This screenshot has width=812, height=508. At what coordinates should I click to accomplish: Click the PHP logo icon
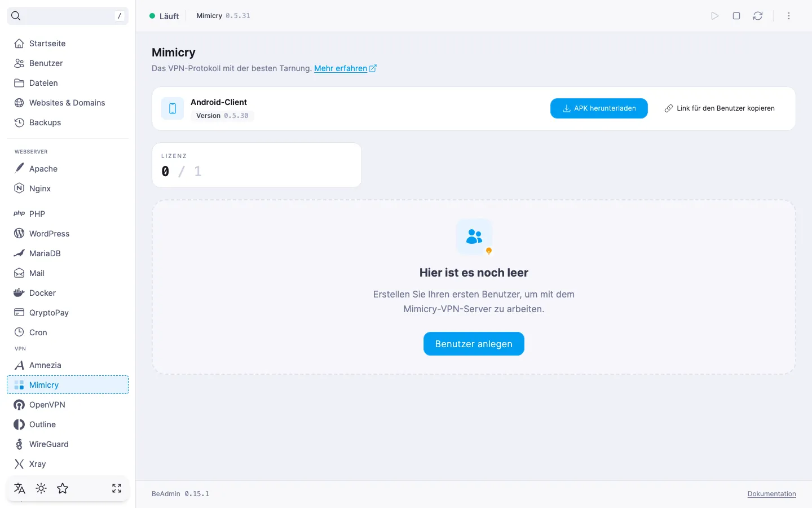(19, 214)
